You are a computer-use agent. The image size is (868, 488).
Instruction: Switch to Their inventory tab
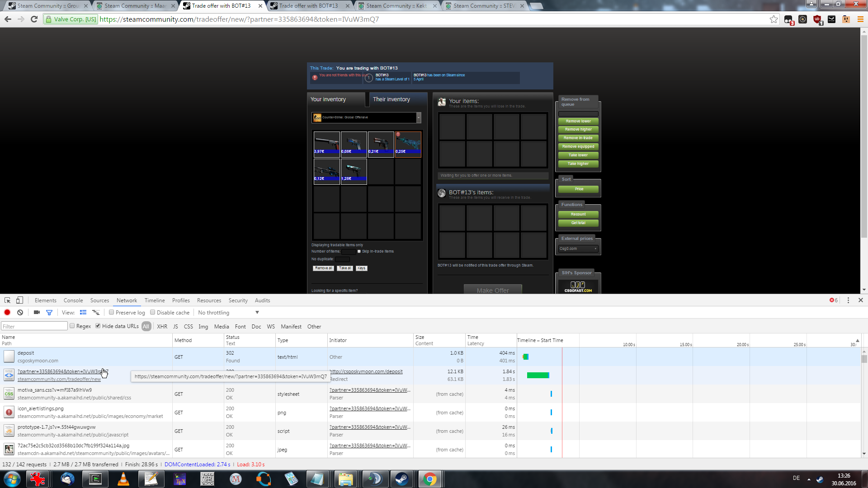(x=392, y=99)
